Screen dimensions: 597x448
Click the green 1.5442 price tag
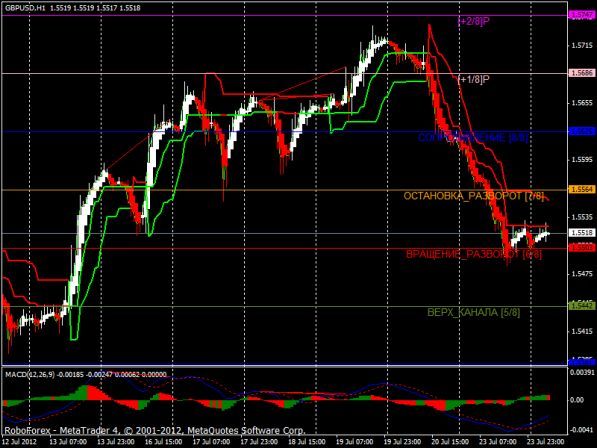pos(582,306)
